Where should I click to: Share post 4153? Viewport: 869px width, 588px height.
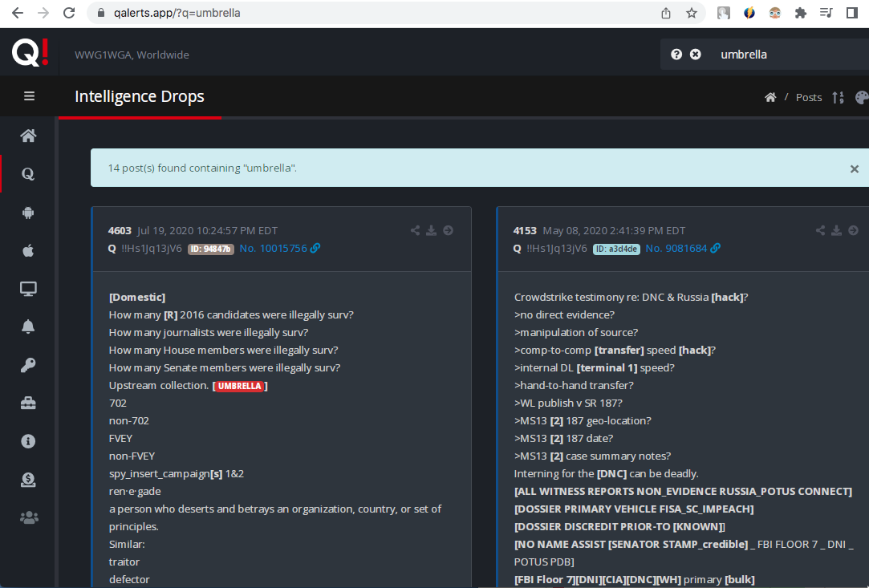[x=820, y=230]
